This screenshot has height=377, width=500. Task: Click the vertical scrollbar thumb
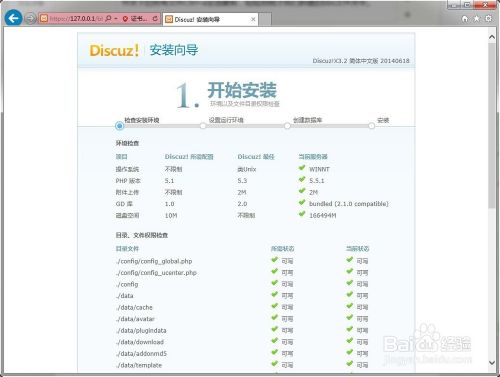[x=492, y=126]
